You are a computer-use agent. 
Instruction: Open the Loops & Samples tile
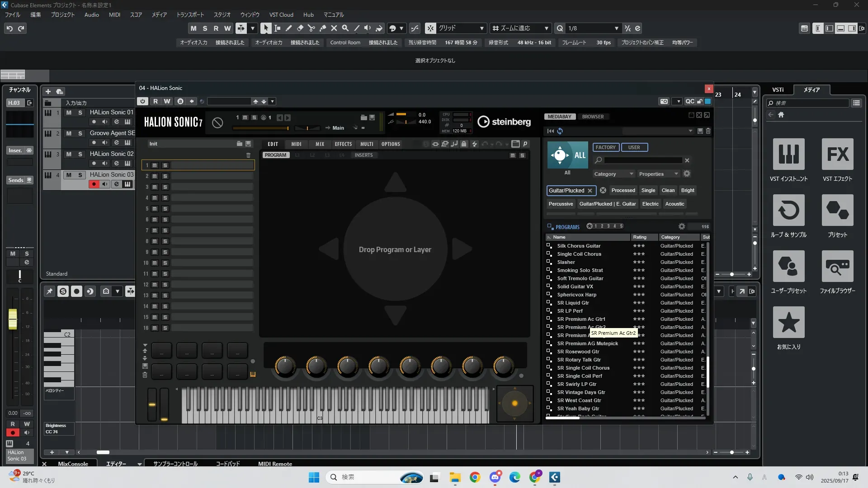pos(788,210)
